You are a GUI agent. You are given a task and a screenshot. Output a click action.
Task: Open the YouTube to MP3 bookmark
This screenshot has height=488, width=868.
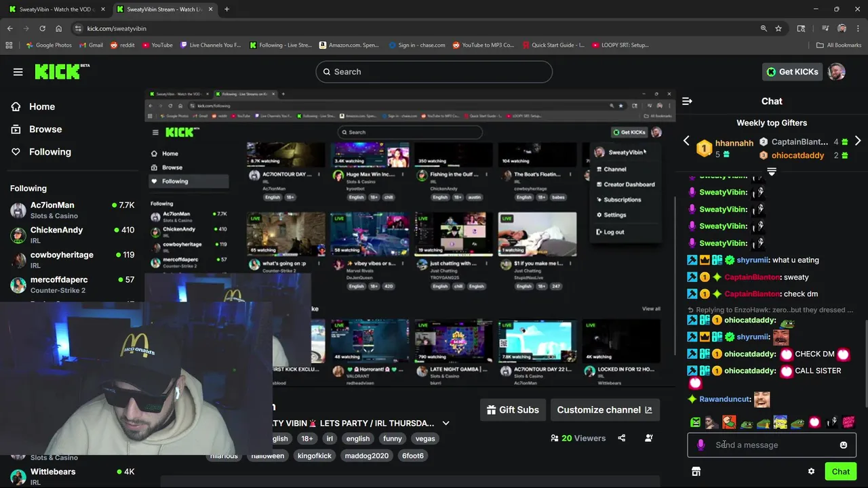click(484, 45)
